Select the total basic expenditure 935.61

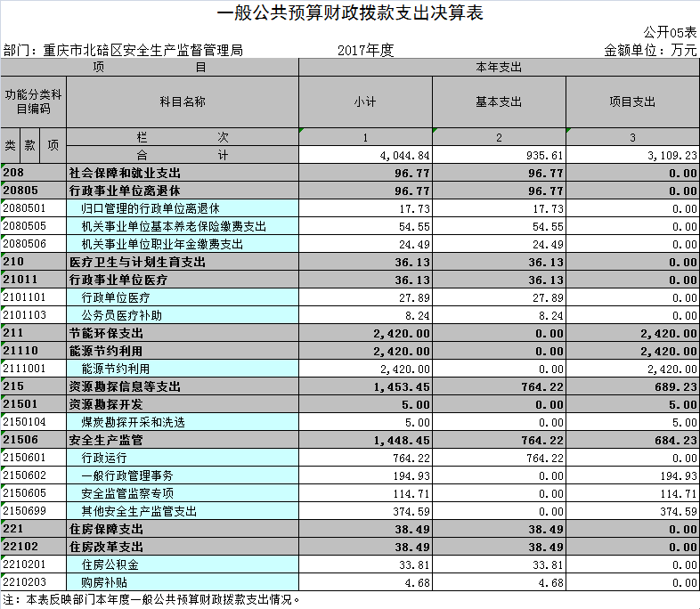pyautogui.click(x=499, y=155)
